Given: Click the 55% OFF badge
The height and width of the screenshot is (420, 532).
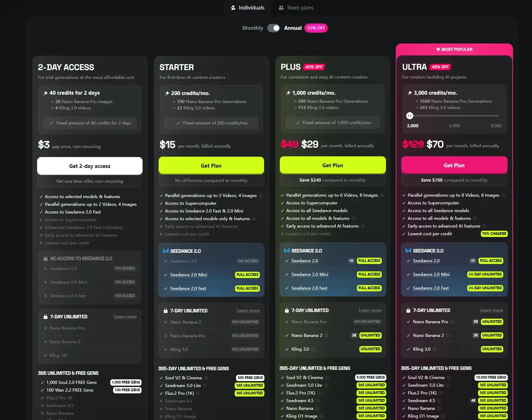Looking at the screenshot, I should point(316,28).
